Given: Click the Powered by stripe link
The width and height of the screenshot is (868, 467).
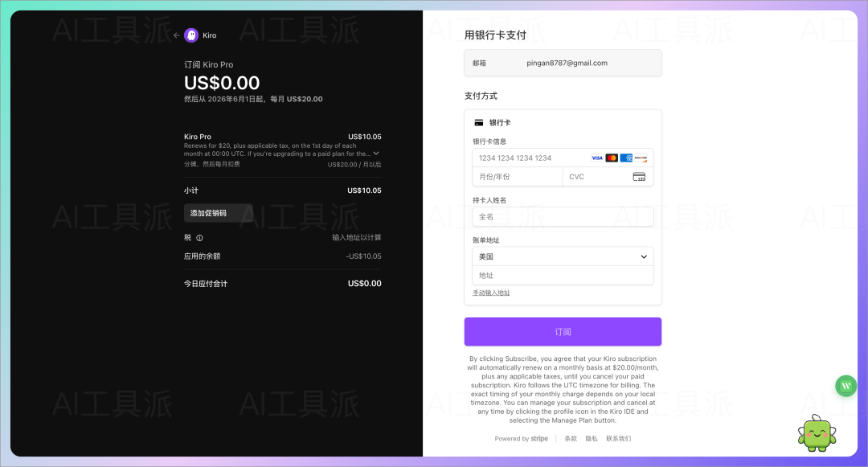Looking at the screenshot, I should [x=521, y=439].
